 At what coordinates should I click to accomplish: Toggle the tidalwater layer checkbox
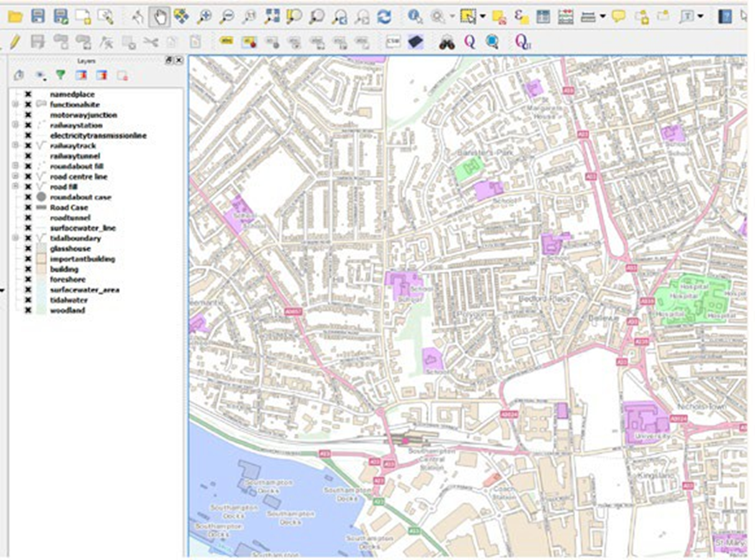click(x=29, y=300)
